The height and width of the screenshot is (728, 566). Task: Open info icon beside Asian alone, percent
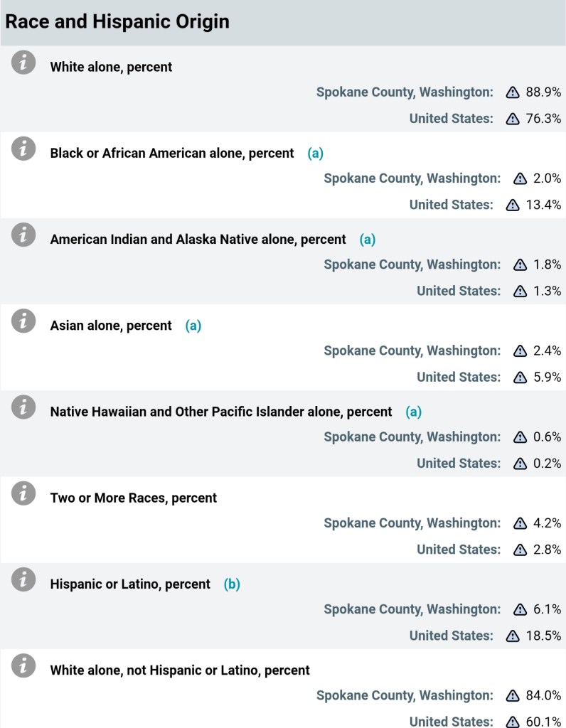[x=23, y=321]
